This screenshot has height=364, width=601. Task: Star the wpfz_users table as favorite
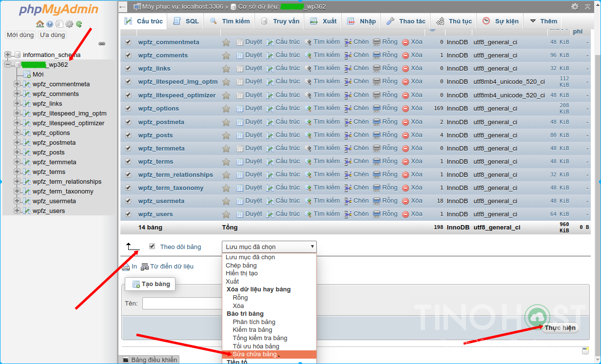click(226, 214)
